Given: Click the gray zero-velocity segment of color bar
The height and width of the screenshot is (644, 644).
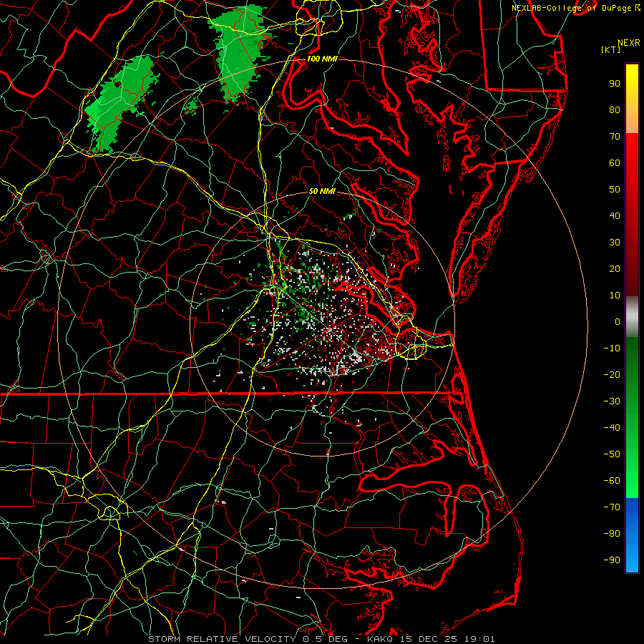Looking at the screenshot, I should [x=632, y=317].
